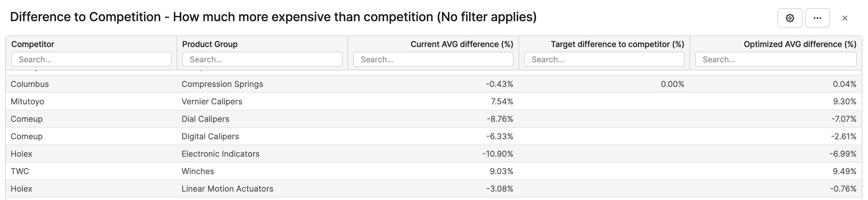Select the Columbus Compression Springs row
Image resolution: width=868 pixels, height=200 pixels.
point(434,84)
